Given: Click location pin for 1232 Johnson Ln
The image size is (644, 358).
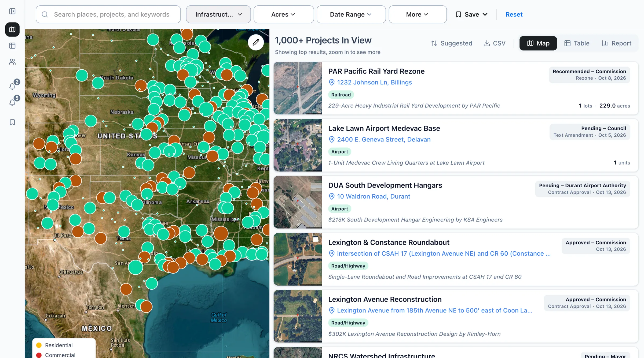Looking at the screenshot, I should tap(332, 83).
